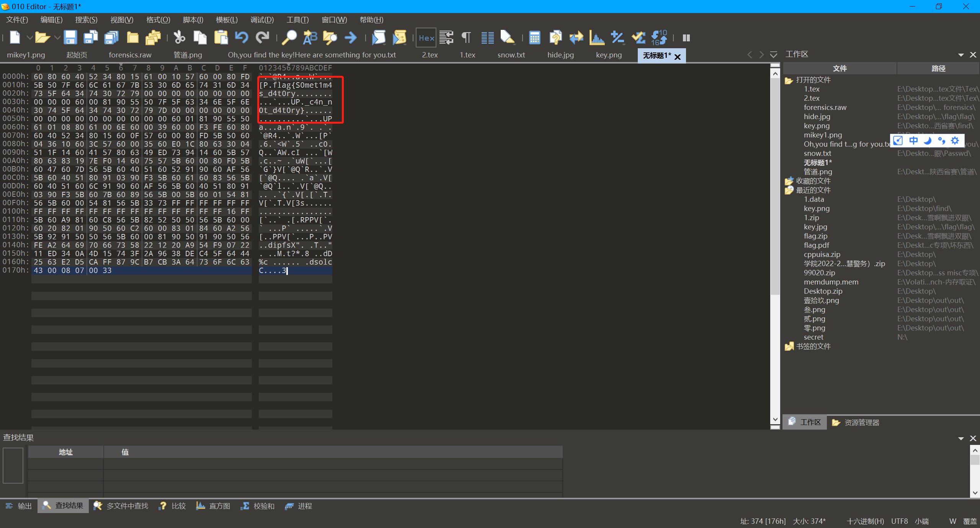
Task: Select key.png under opened files
Action: (x=817, y=126)
